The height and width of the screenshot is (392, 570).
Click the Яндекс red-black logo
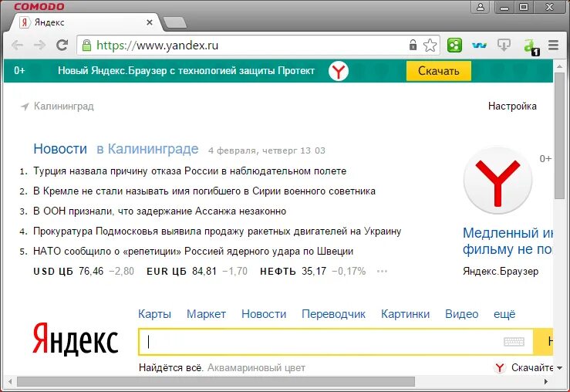point(76,339)
